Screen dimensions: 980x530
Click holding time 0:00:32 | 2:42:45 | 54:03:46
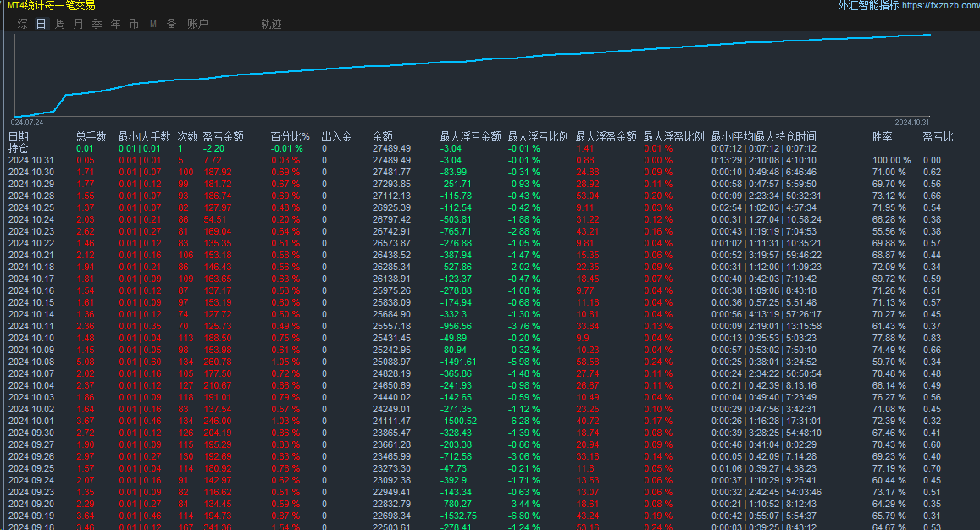click(x=767, y=493)
